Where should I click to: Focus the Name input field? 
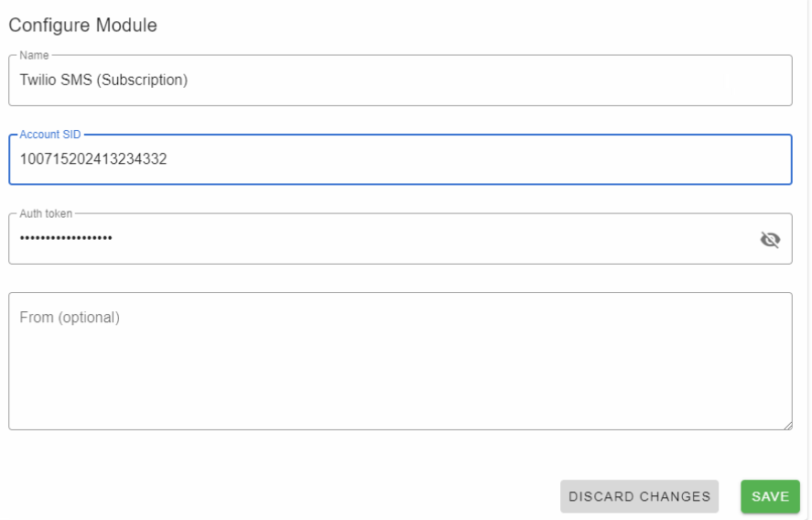pyautogui.click(x=400, y=81)
